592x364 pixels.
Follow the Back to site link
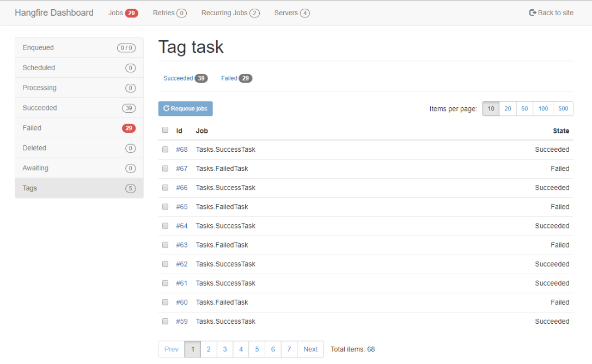[x=551, y=13]
